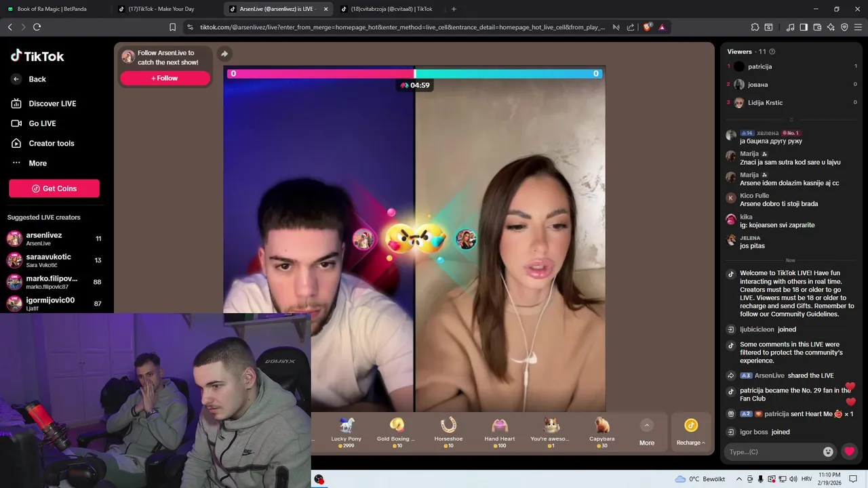
Task: Send the Hand Heart gift
Action: coord(500,432)
